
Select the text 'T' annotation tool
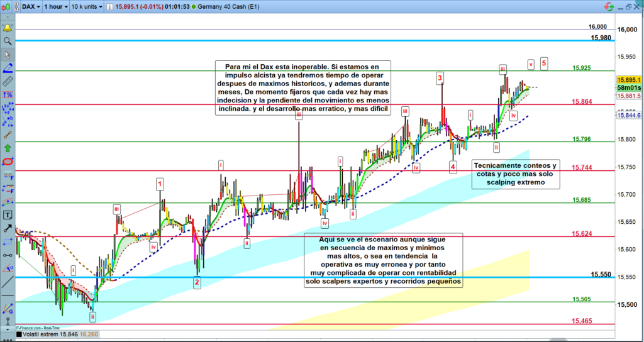tap(8, 214)
